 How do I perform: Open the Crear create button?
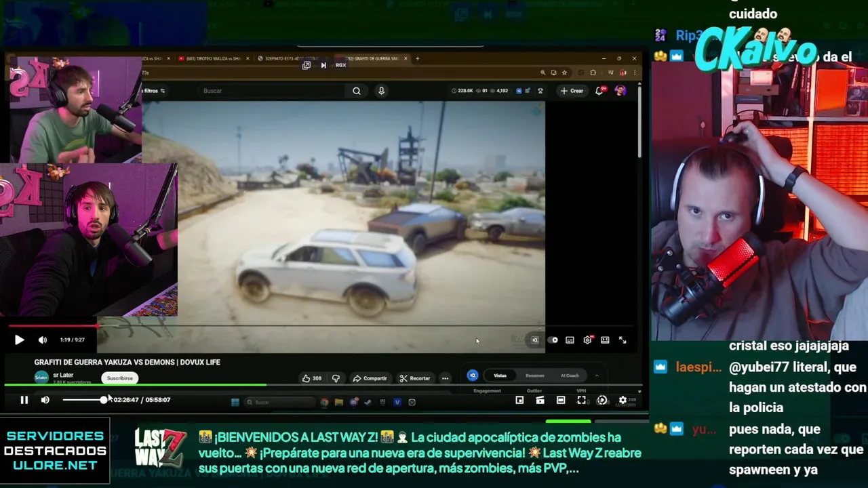(x=572, y=91)
